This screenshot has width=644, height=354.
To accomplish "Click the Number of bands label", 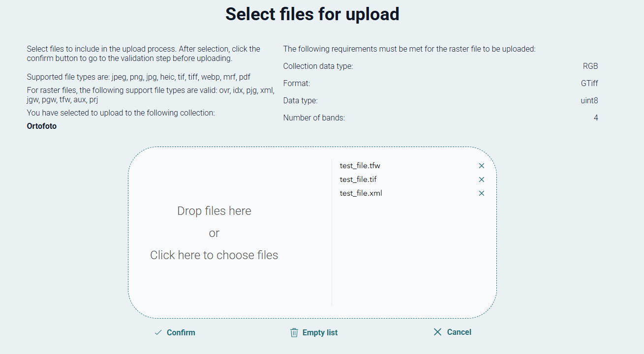I will click(314, 118).
